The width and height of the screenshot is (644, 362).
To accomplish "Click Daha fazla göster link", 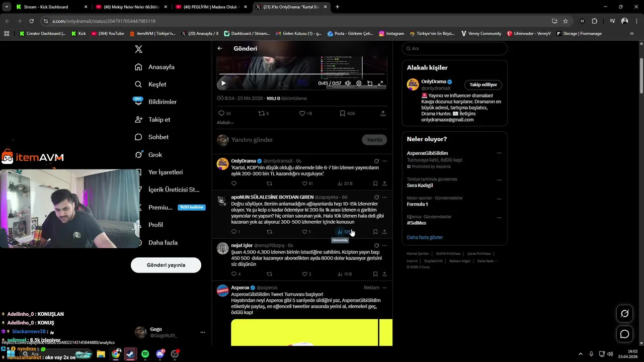I will 425,237.
